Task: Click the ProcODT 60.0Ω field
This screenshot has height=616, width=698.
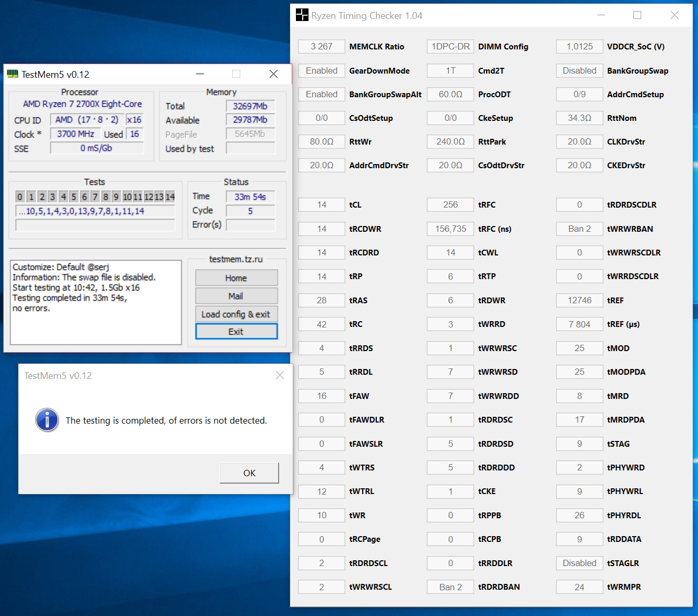Action: tap(450, 94)
